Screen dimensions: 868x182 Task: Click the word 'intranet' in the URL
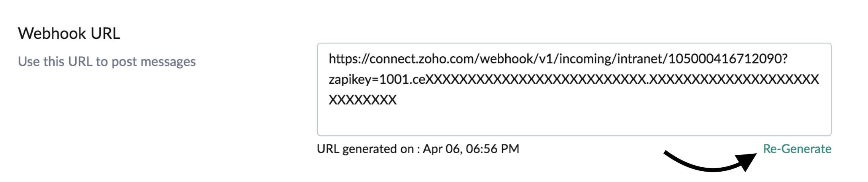[x=639, y=59]
